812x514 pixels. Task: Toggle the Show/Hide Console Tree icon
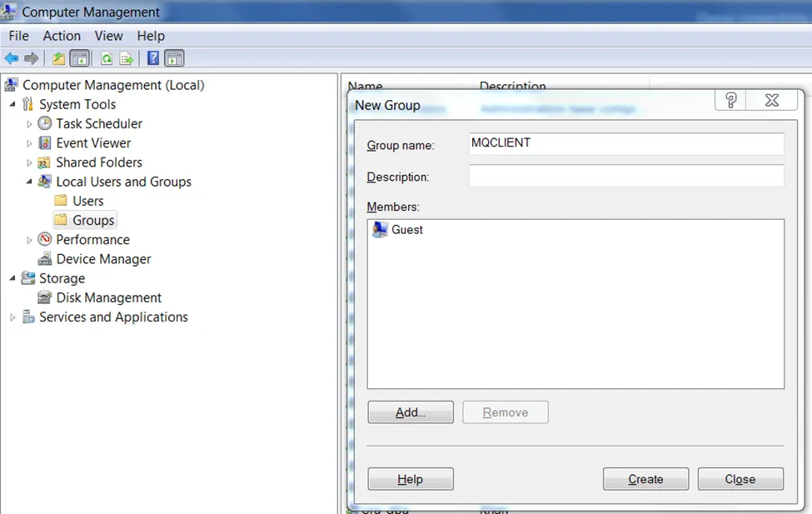(x=79, y=57)
